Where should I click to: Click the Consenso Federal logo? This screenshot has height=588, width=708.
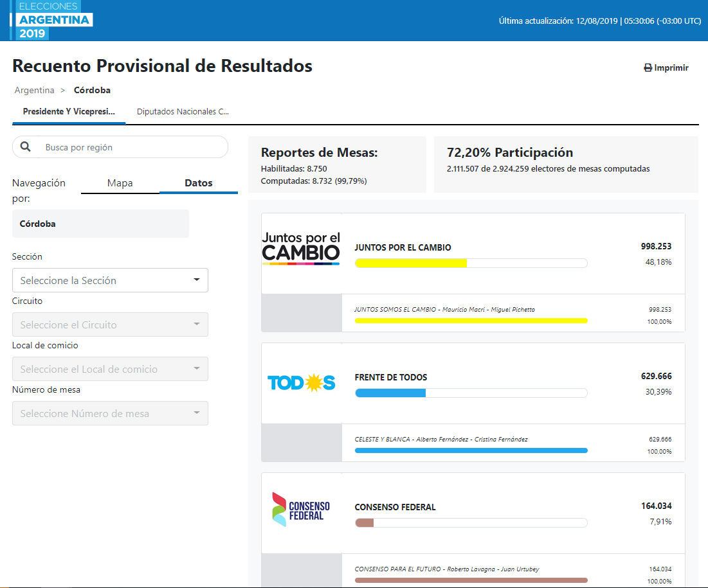301,510
